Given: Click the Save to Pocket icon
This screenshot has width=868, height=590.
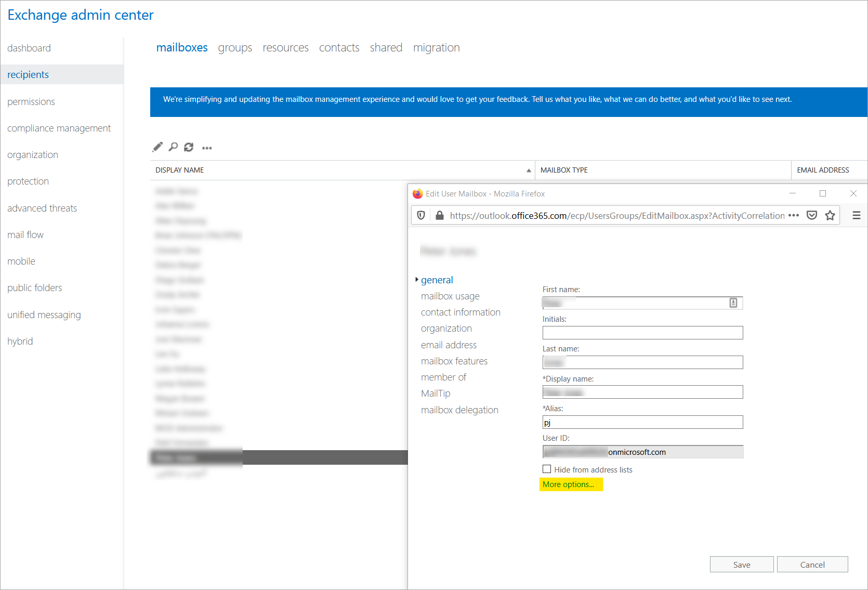Looking at the screenshot, I should (812, 216).
